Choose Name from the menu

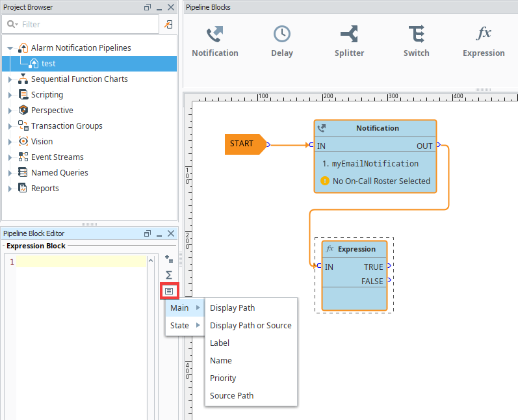tap(251, 361)
